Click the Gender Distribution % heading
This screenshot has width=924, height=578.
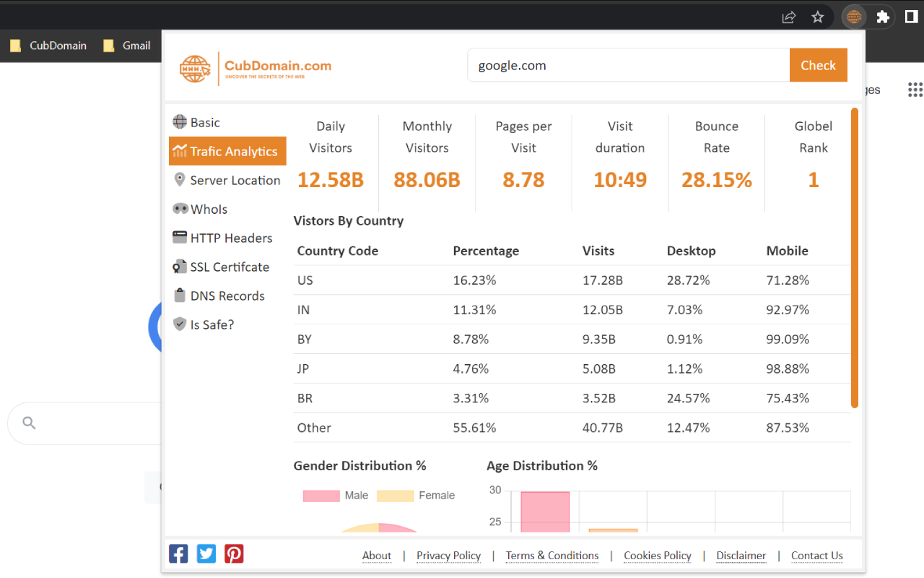[360, 466]
